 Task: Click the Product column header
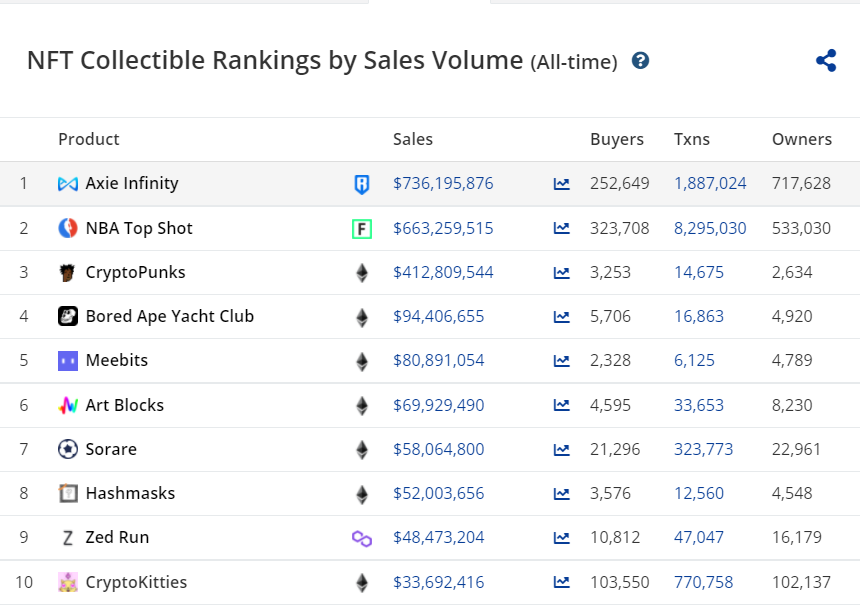point(89,139)
